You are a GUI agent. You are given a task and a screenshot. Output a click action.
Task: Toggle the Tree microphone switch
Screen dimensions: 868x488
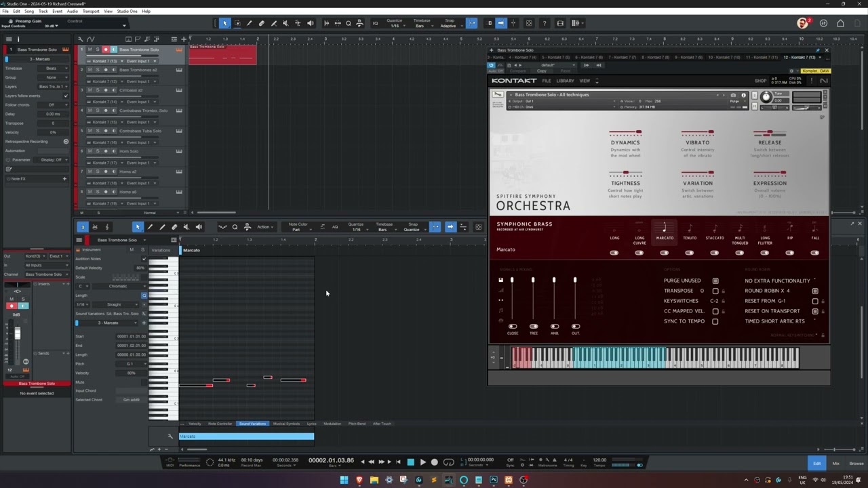(x=533, y=326)
